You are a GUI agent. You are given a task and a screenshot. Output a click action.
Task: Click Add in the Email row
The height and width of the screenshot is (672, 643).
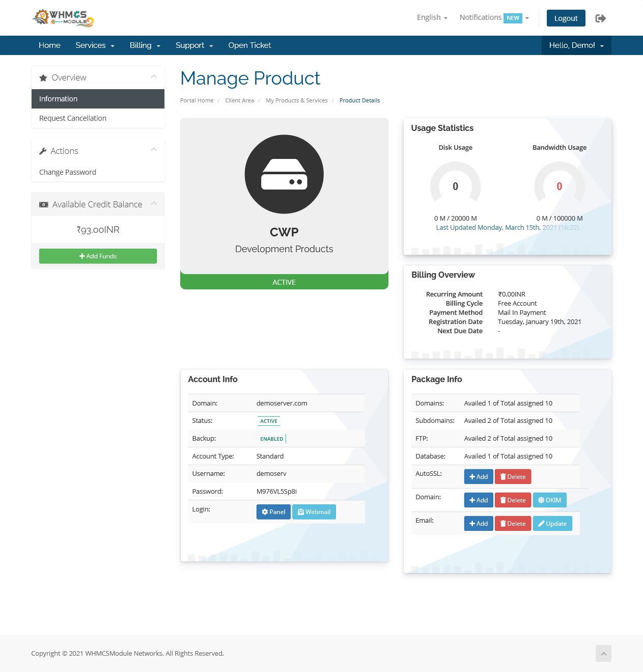[479, 524]
